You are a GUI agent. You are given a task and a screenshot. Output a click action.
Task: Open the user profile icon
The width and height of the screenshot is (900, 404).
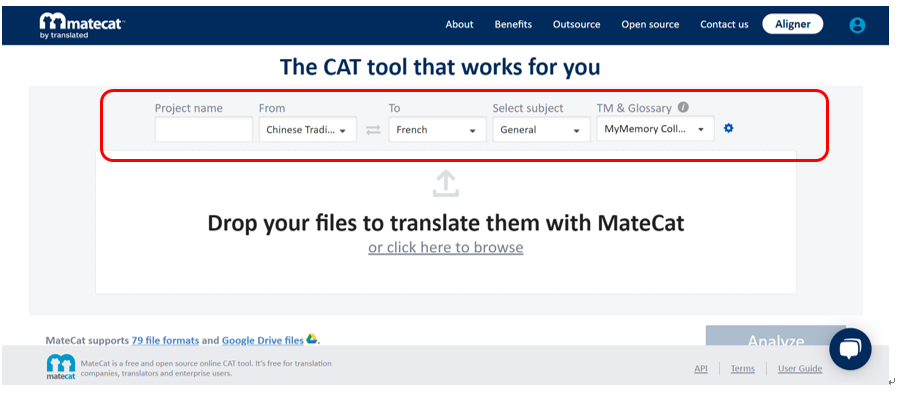(857, 25)
